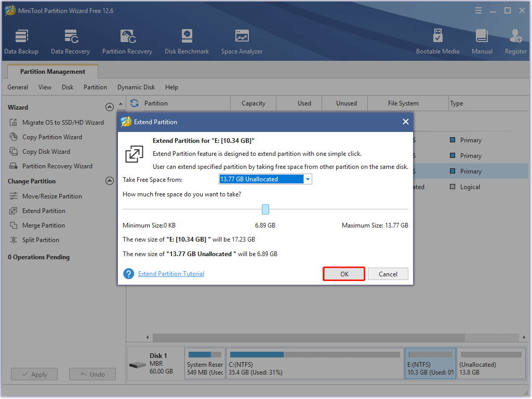Click the refresh icon beside Partition column
Screen dimensions: 532x399
[x=135, y=103]
